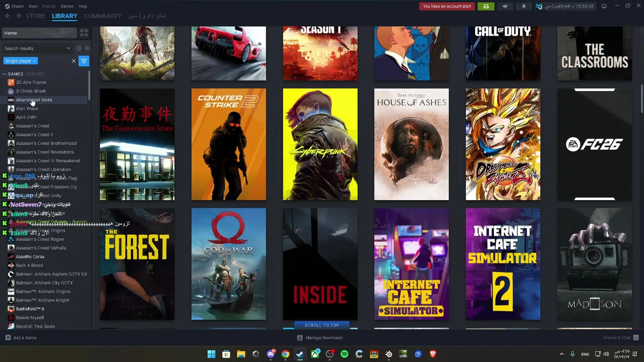Screen dimensions: 644x362
Task: Switch to the STORE tab
Action: [35, 16]
